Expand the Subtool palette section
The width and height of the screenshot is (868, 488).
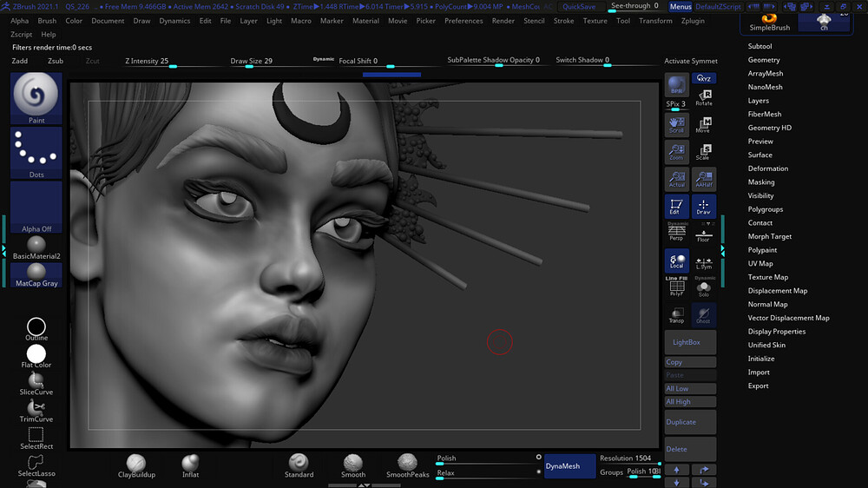tap(759, 46)
